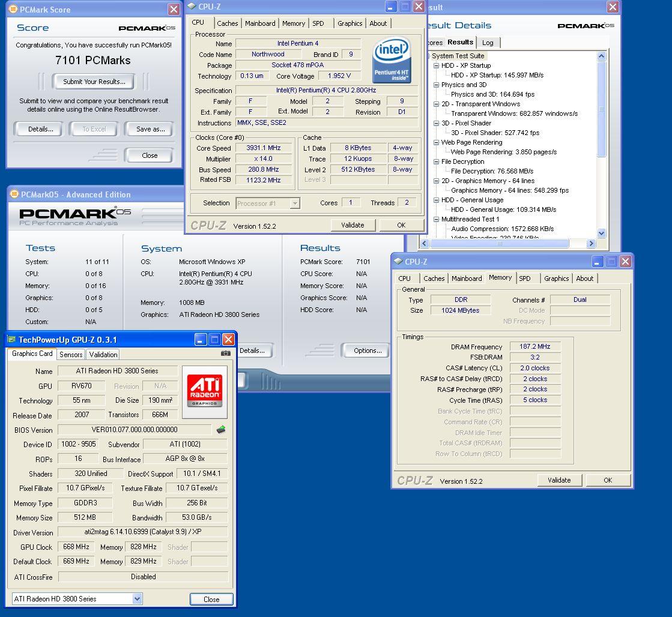The width and height of the screenshot is (672, 617).
Task: Click the CPU-Z title bar icon of the processor window
Action: [x=192, y=6]
